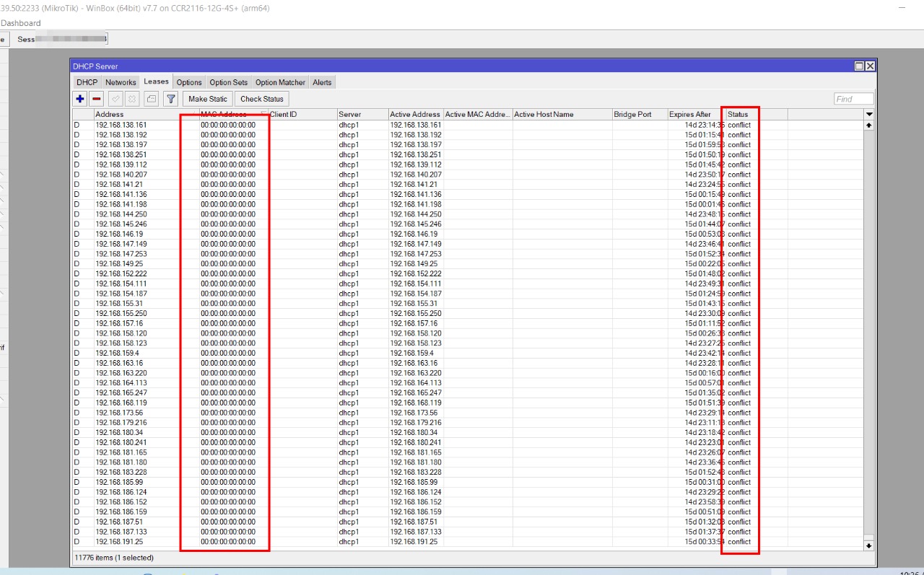Screen dimensions: 924x575
Task: Select the lease address 192.168.157.16
Action: tap(118, 323)
